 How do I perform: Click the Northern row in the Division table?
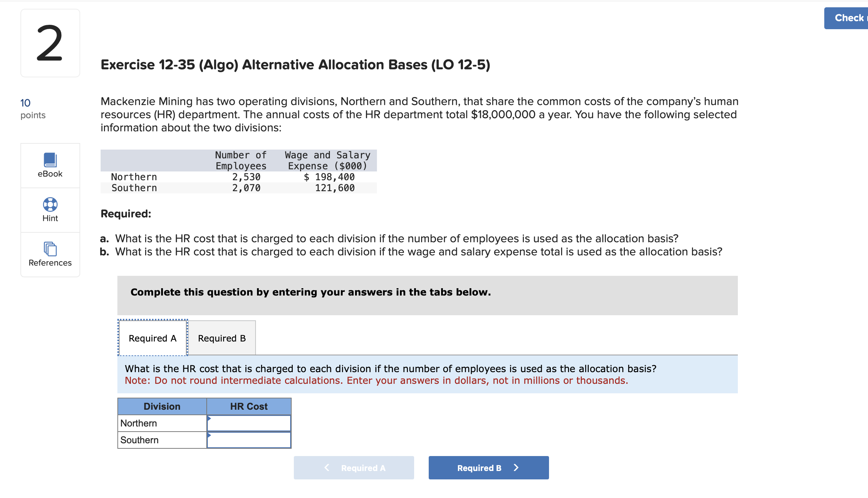pyautogui.click(x=161, y=423)
